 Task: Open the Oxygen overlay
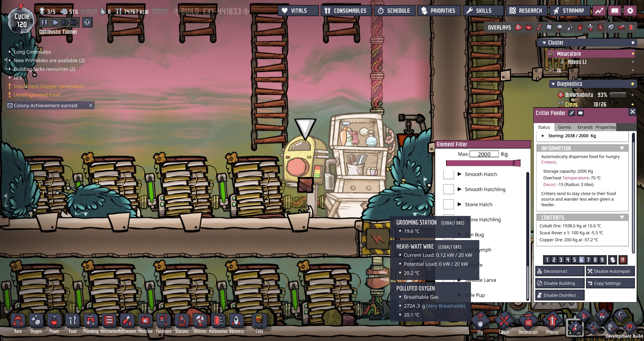518,27
